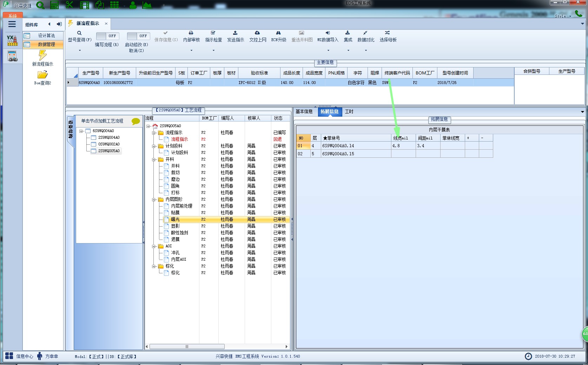Screen dimensions: 588x365
Task: Click 型号查询(F) search tool
Action: (x=79, y=36)
